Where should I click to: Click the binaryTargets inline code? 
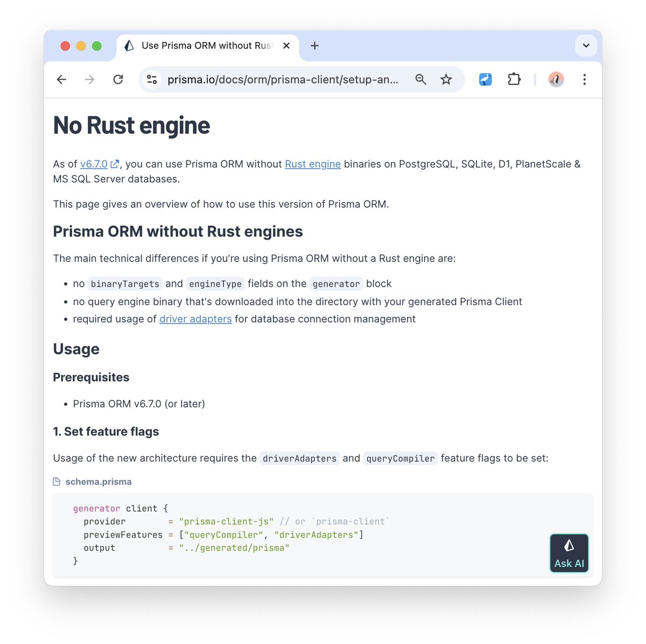[x=125, y=284]
